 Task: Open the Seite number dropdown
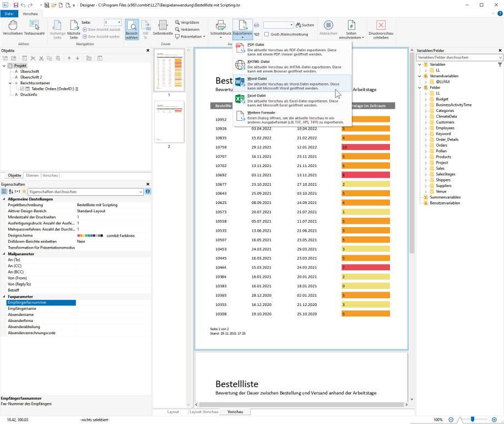(x=119, y=22)
